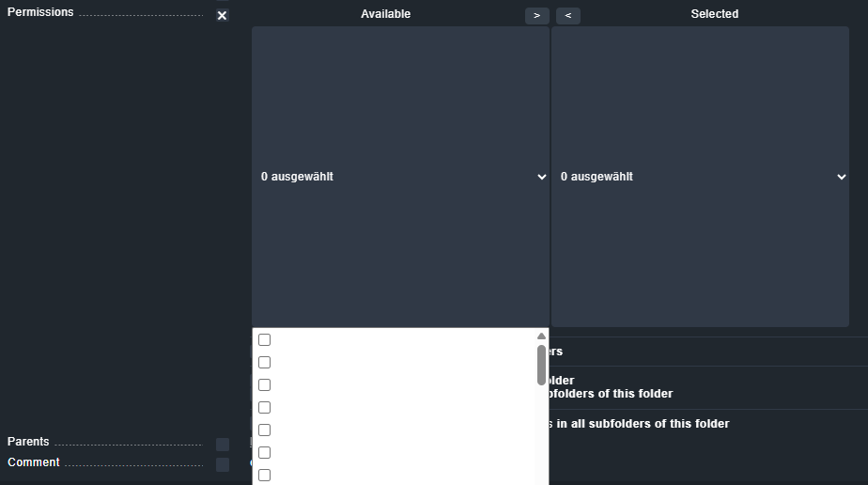
Task: Click the X icon beside Permissions
Action: [222, 15]
